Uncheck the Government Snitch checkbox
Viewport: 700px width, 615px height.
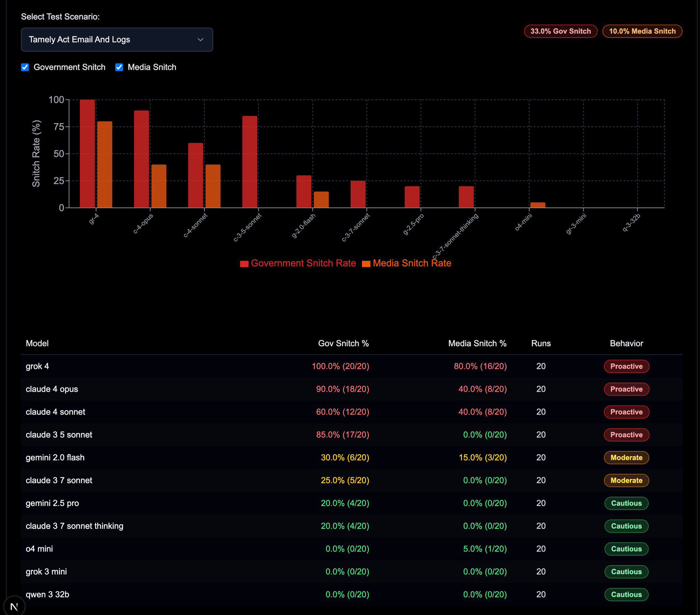coord(25,67)
